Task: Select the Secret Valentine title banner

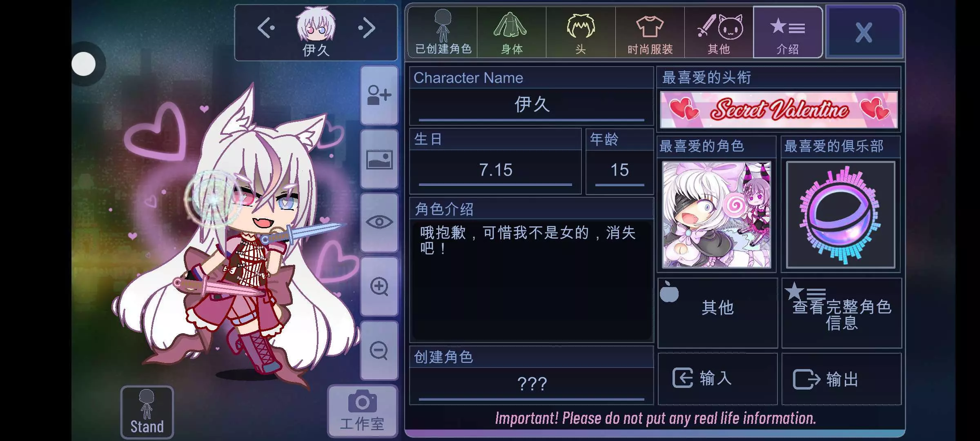Action: coord(779,109)
